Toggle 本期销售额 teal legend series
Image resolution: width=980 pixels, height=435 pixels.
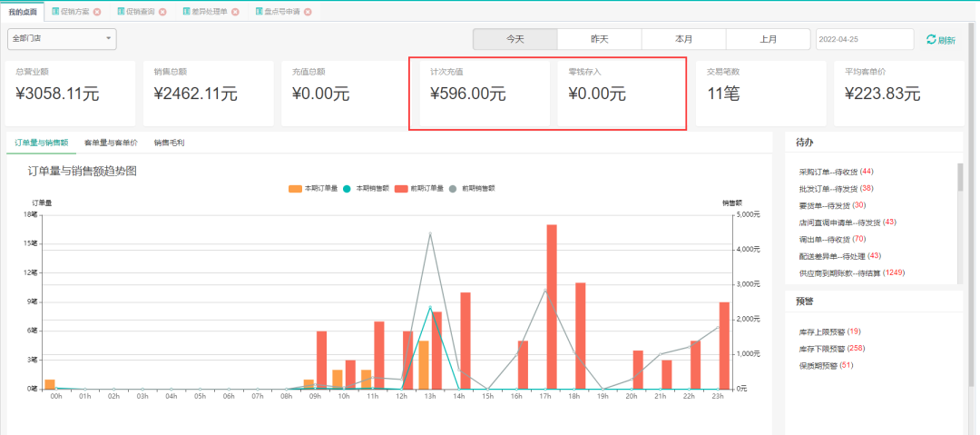(x=348, y=188)
